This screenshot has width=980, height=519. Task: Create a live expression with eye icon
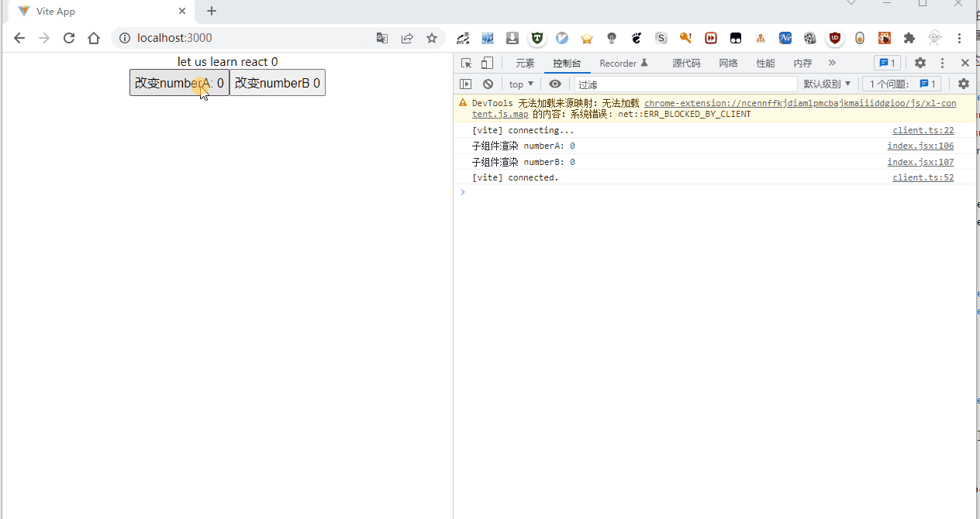tap(555, 84)
